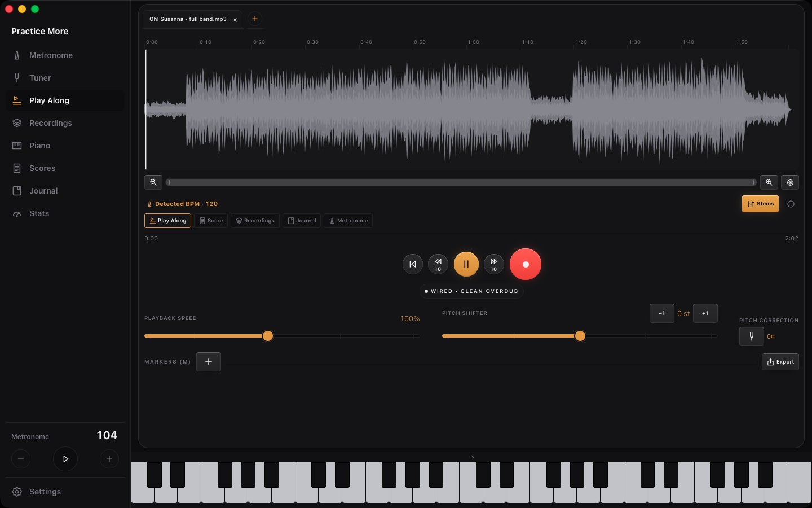Click the Detected BPM 120 label
Viewport: 812px width, 508px height.
pyautogui.click(x=182, y=204)
